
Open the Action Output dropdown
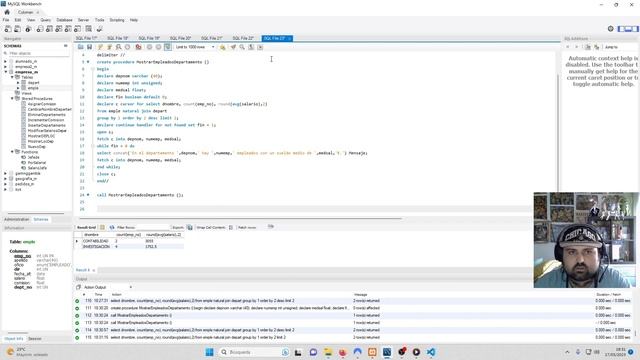(x=108, y=287)
